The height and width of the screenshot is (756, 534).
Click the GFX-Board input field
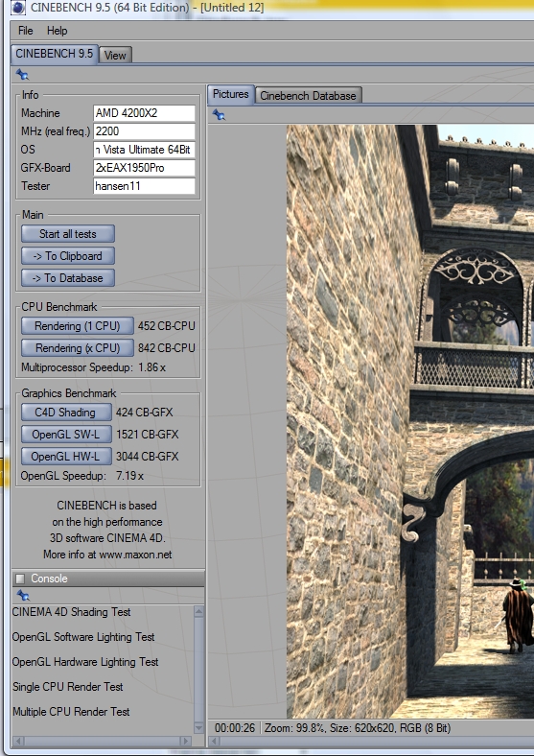click(144, 168)
